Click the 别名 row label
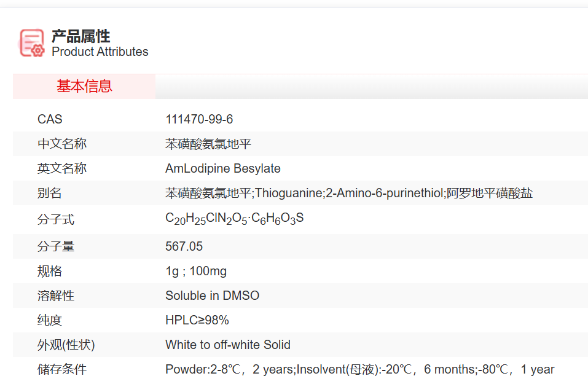The image size is (588, 384). tap(50, 194)
